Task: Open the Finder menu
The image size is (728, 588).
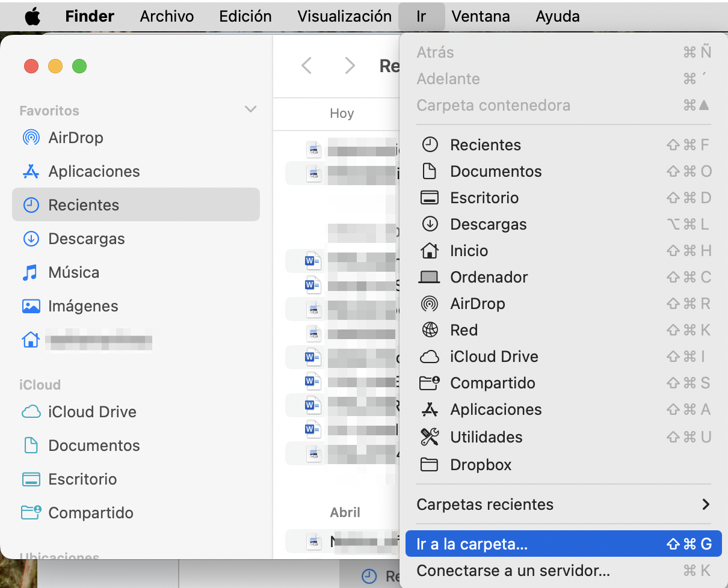Action: [90, 16]
